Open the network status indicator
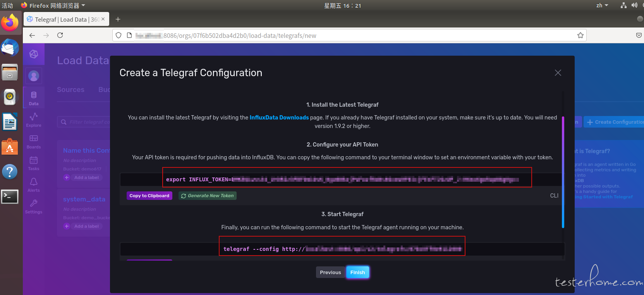Screen dimensions: 644x295 623,5
